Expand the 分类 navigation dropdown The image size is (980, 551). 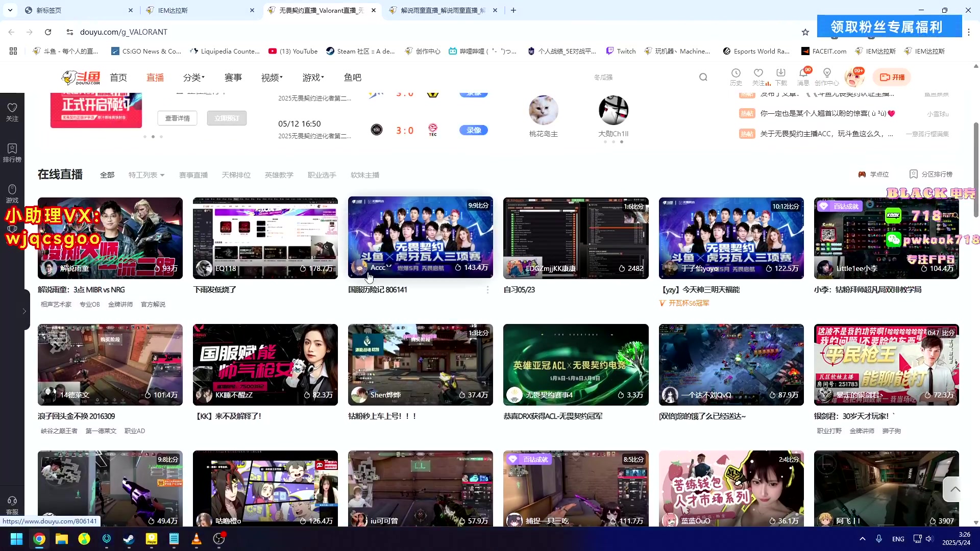(x=194, y=78)
